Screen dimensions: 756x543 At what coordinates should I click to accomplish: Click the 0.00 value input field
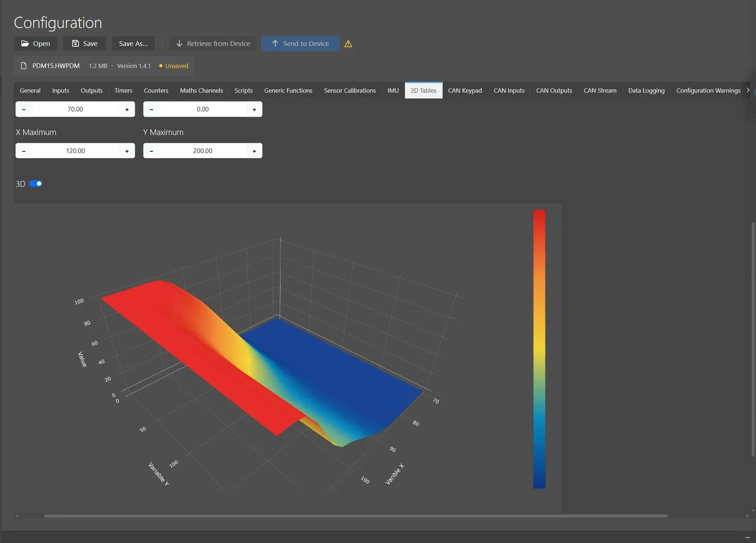click(x=203, y=109)
